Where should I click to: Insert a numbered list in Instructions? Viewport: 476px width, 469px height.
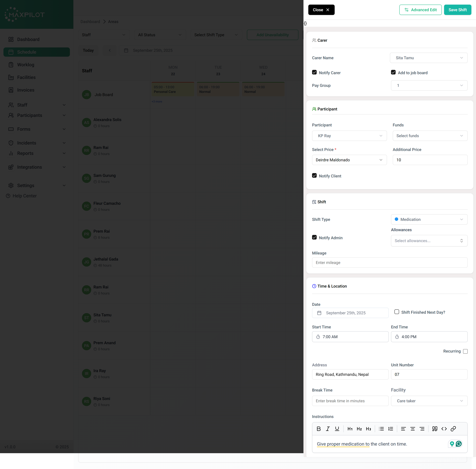391,429
